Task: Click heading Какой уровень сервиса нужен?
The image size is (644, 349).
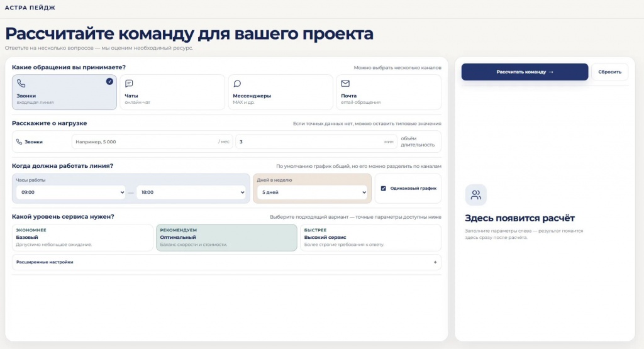Action: click(x=63, y=216)
